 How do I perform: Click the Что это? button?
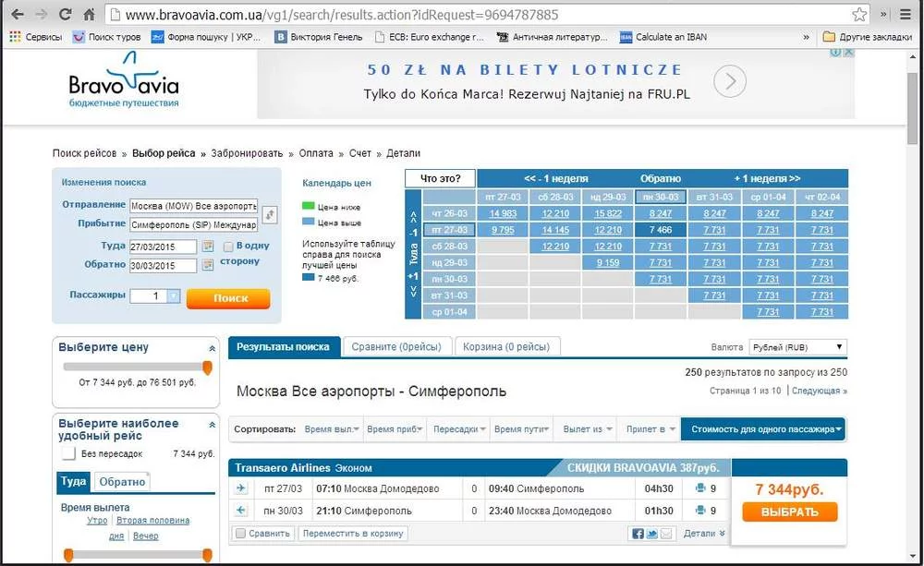coord(440,178)
